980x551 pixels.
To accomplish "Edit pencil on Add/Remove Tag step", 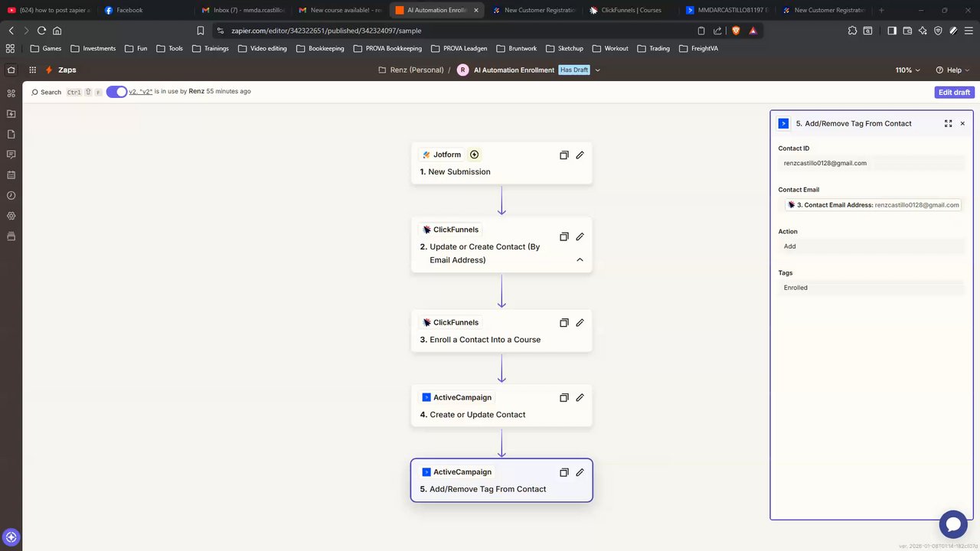I will tap(580, 472).
